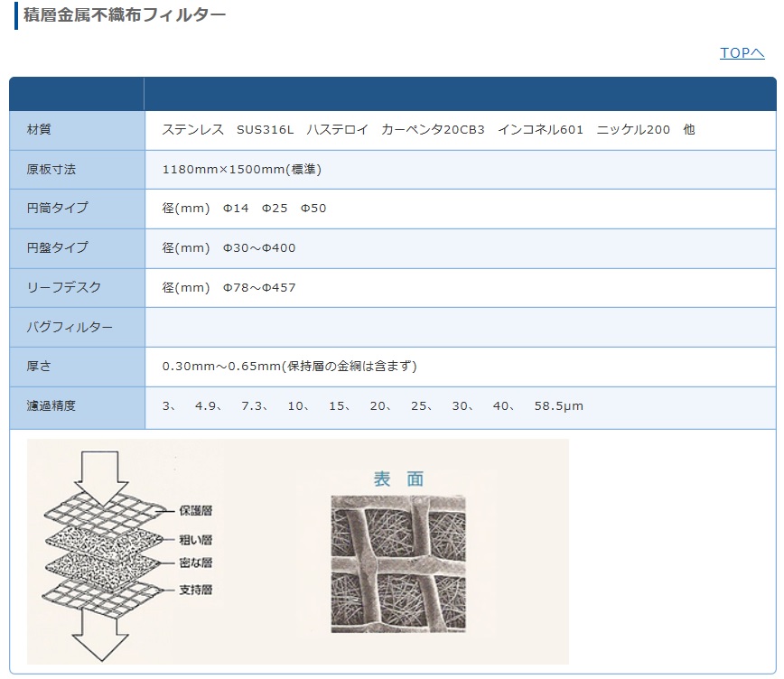Select the SUS316L material text
Viewport: 784px width, 679px height.
coord(265,129)
